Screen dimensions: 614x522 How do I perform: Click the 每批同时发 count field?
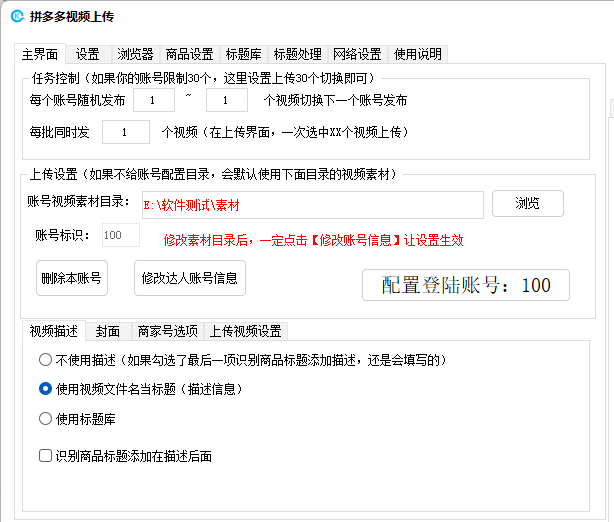pyautogui.click(x=126, y=132)
